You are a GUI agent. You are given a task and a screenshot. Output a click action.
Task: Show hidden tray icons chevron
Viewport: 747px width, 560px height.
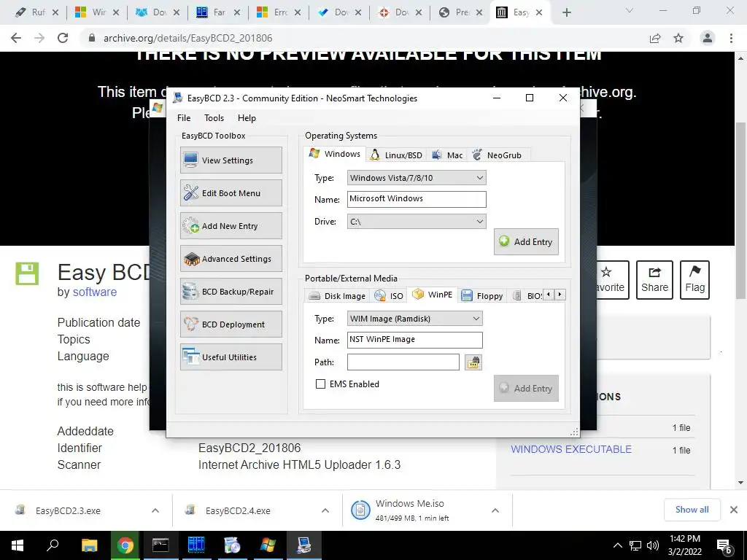[x=617, y=545]
